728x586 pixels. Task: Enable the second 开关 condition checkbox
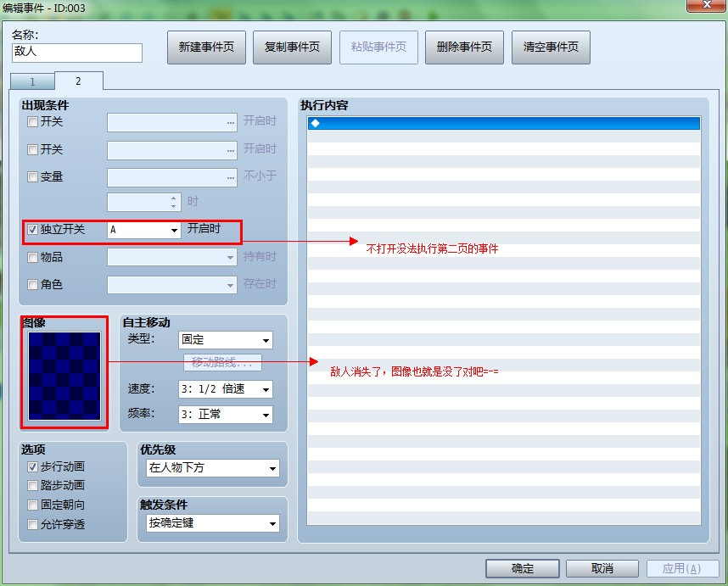(x=32, y=149)
